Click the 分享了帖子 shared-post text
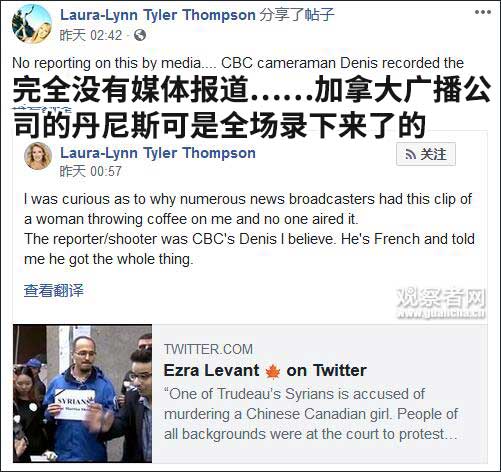 [297, 15]
